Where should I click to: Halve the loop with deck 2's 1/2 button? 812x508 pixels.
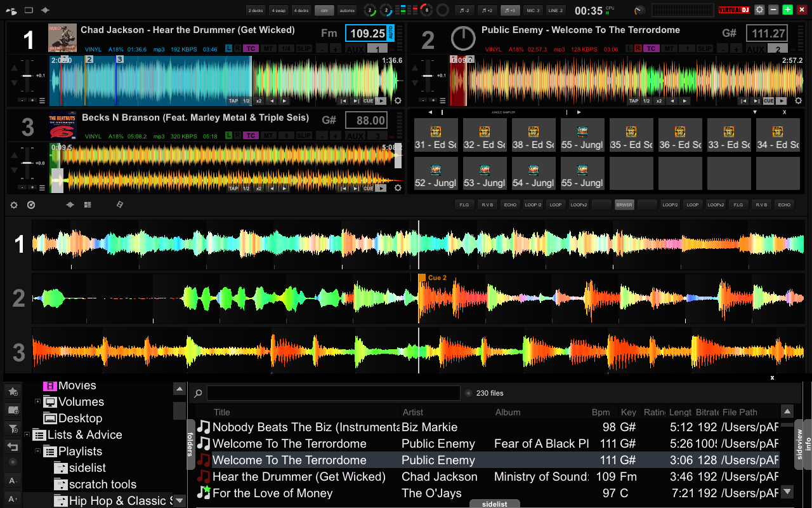[x=646, y=101]
